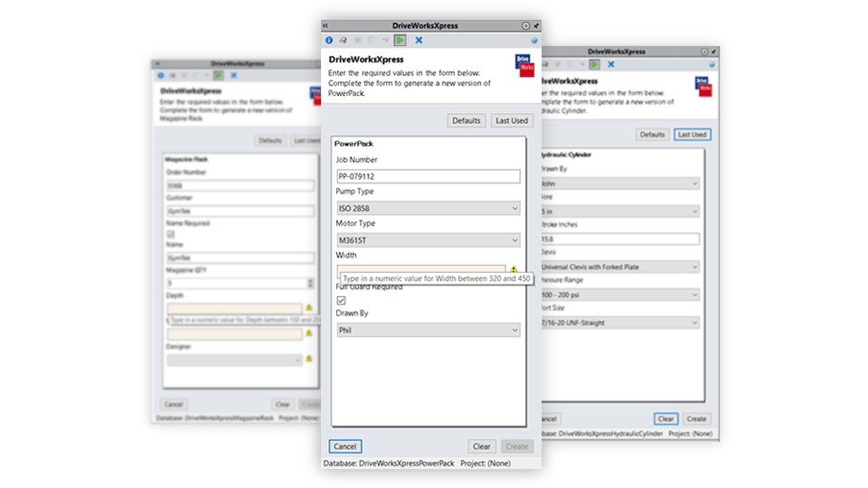Click the Defaults button in the PowerPack window
Viewport: 868px width, 488px height.
467,120
